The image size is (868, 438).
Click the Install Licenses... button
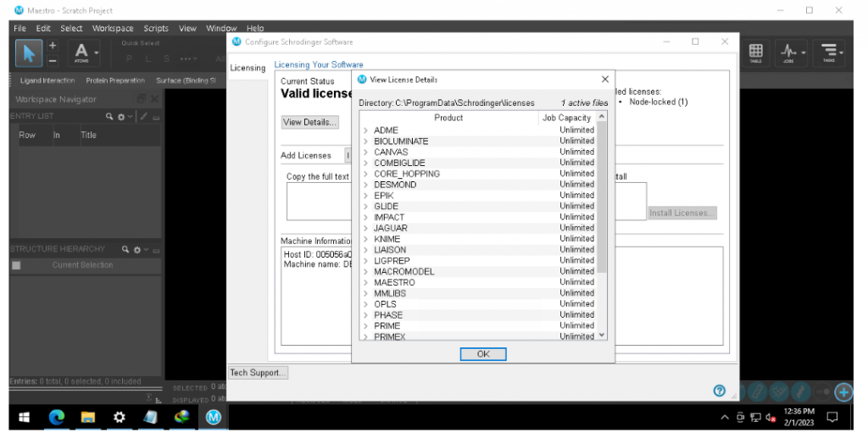pos(682,213)
